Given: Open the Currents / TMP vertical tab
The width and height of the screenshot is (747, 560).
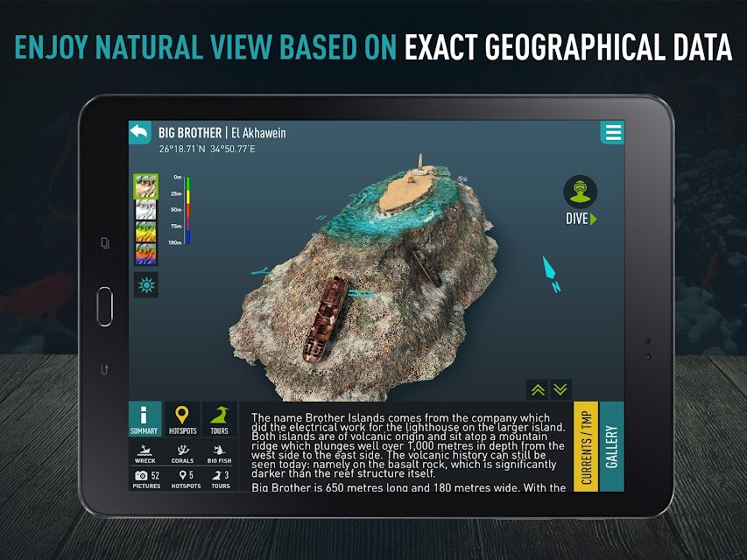Looking at the screenshot, I should (586, 446).
